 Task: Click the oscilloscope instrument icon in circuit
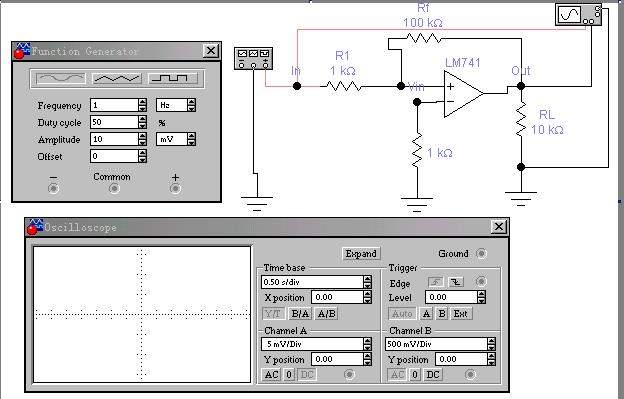(x=578, y=15)
